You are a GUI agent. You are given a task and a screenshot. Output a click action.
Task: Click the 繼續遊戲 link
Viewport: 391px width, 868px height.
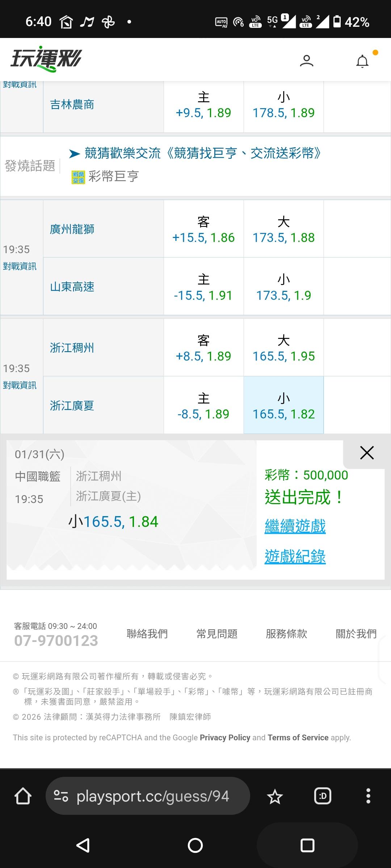[295, 526]
